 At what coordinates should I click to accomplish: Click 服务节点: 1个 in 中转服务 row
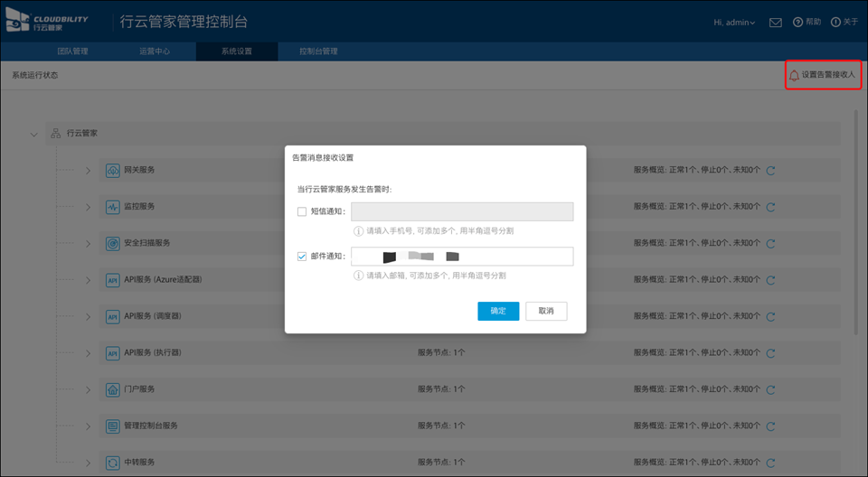441,462
